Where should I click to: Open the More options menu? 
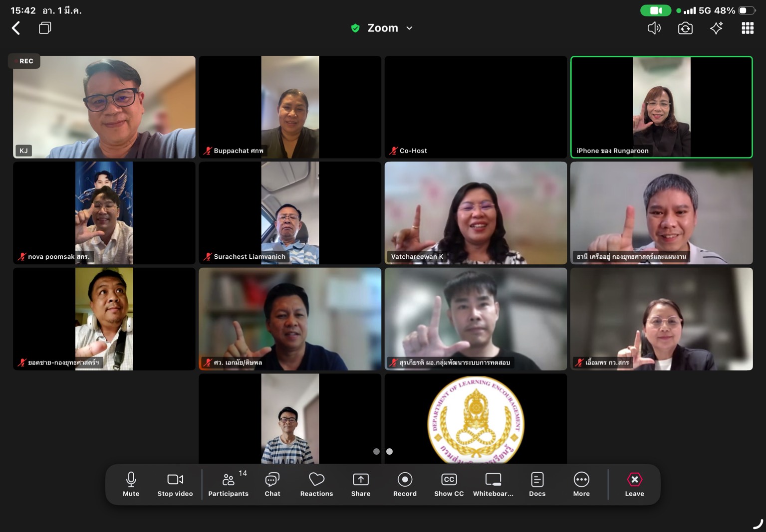click(581, 485)
